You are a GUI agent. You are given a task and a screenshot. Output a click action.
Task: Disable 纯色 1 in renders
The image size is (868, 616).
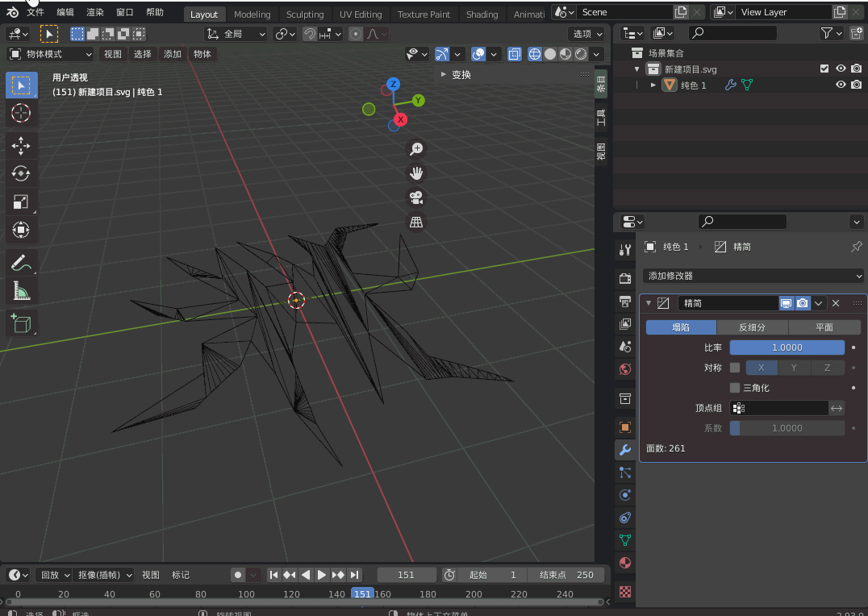tap(857, 85)
